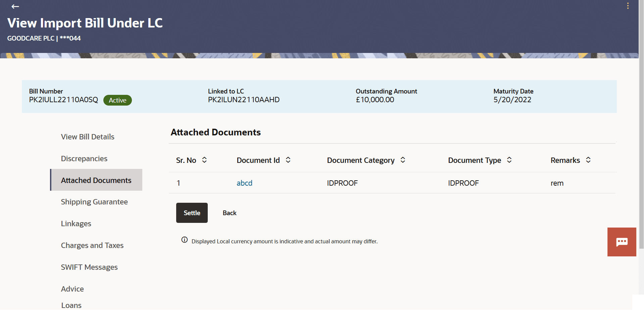
Task: Go to the Loans section
Action: (71, 305)
